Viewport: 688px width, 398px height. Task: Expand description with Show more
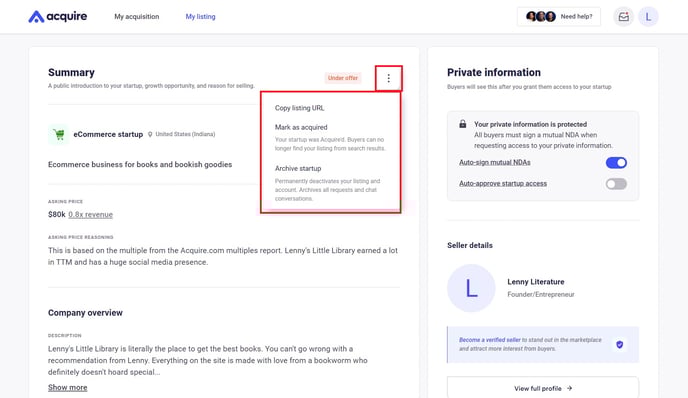pos(68,387)
